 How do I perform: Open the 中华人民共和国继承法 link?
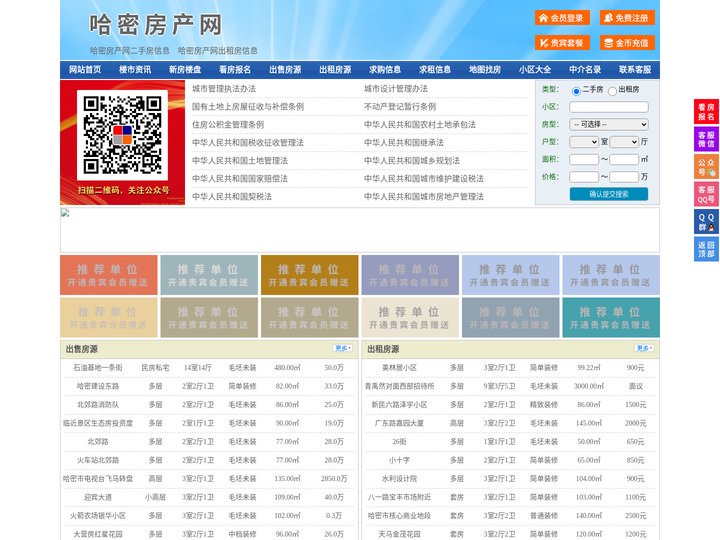[404, 142]
